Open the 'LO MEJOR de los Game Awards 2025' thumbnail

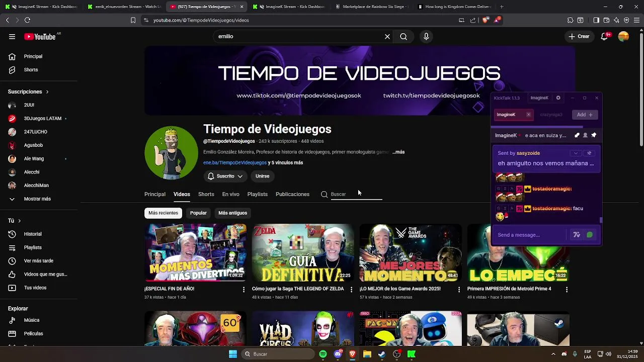[410, 253]
